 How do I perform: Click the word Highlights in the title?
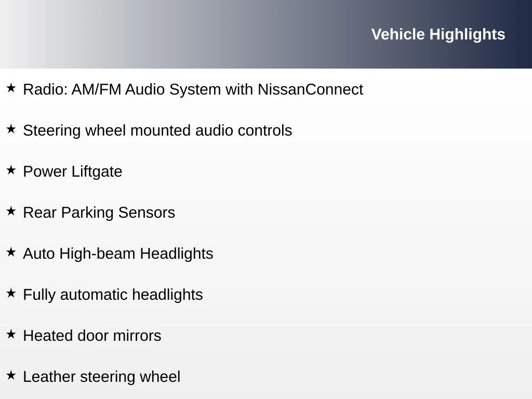[467, 35]
